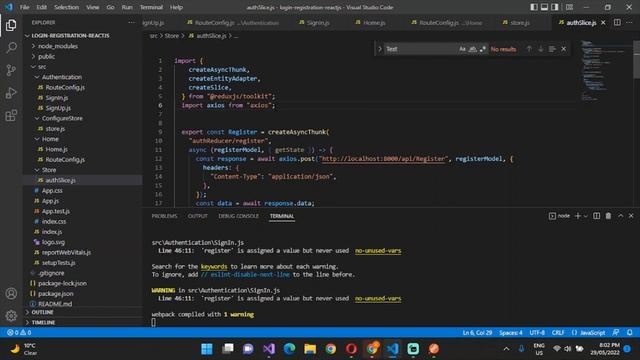
Task: Expand the Timeline section
Action: [43, 322]
